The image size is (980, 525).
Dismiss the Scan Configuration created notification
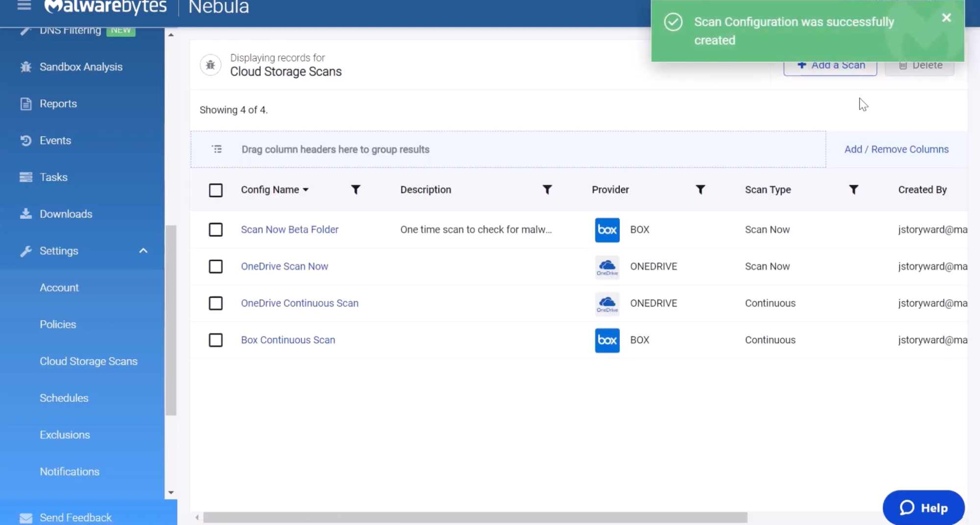pos(946,18)
